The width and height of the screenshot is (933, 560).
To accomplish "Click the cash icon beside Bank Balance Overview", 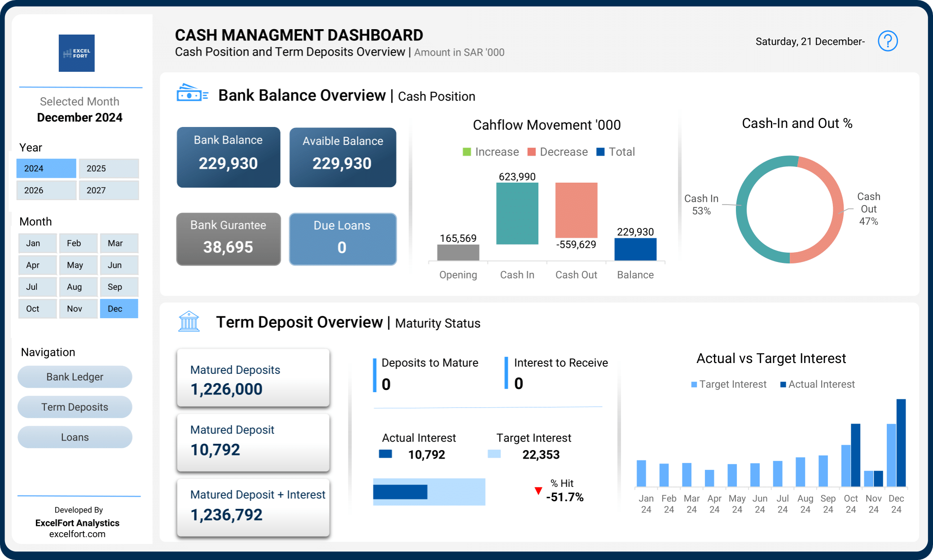I will [x=192, y=93].
